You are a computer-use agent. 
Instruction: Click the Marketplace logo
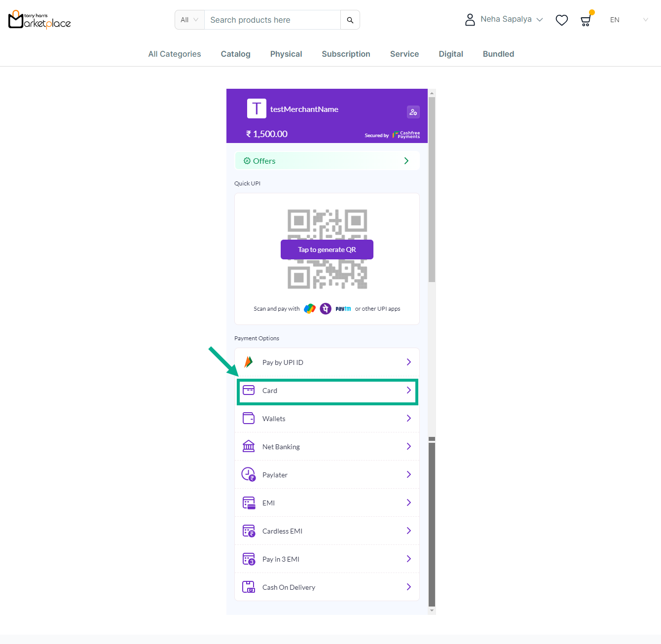click(39, 20)
